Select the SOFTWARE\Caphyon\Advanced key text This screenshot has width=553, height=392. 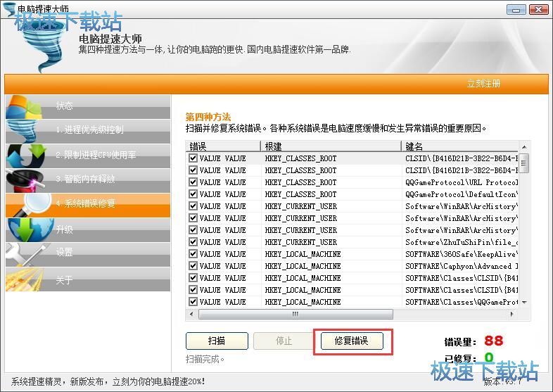click(462, 266)
